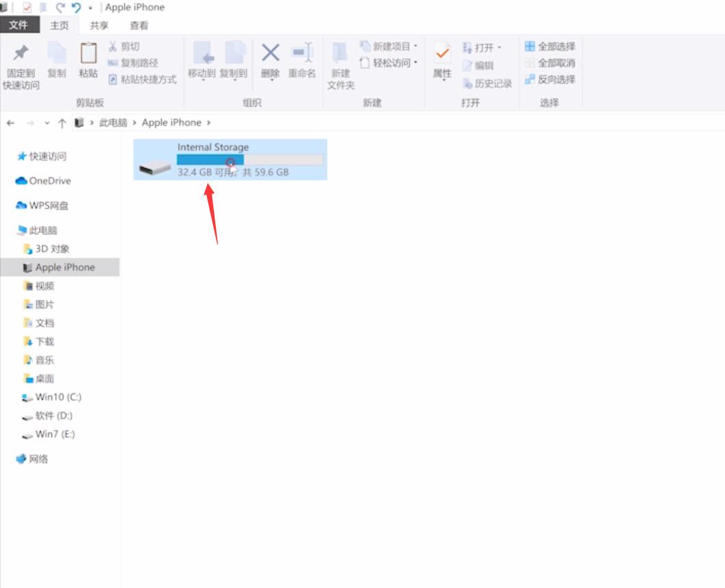Viewport: 725px width, 588px height.
Task: Click the Copy To icon
Action: click(x=234, y=53)
